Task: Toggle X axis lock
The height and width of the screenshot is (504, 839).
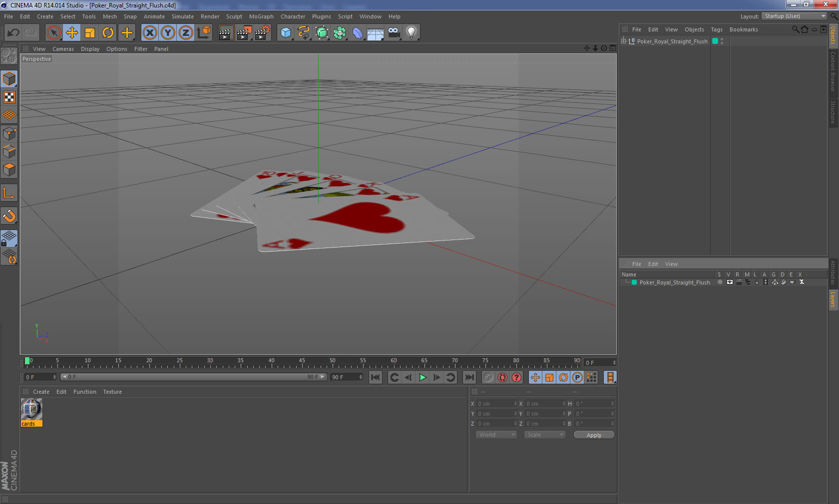Action: click(x=149, y=33)
